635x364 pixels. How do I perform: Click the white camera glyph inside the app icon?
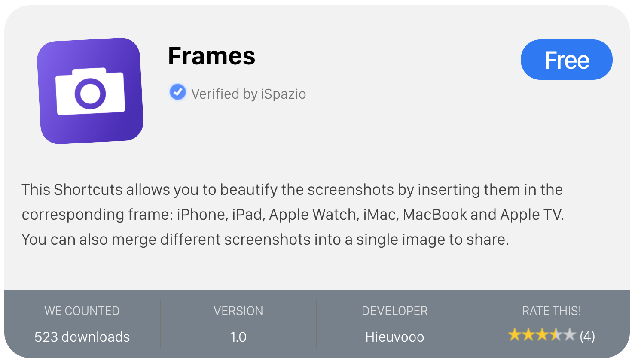(90, 91)
